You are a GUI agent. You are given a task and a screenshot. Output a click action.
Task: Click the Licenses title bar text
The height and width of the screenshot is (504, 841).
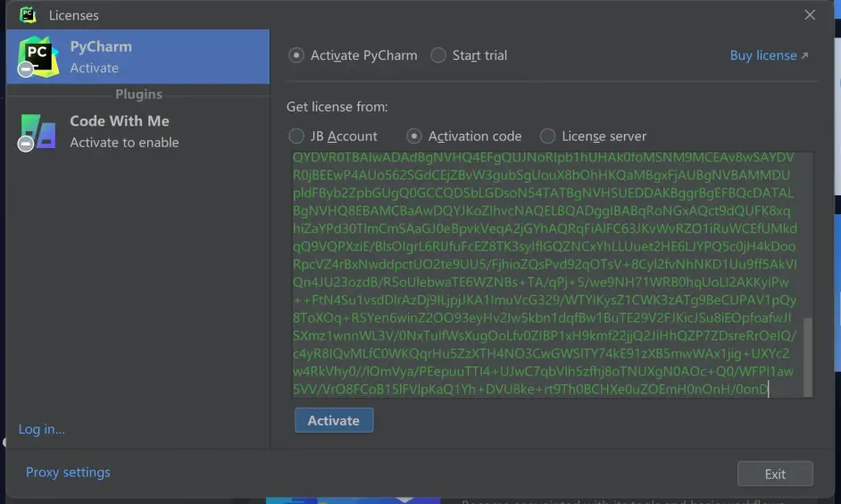click(x=74, y=15)
